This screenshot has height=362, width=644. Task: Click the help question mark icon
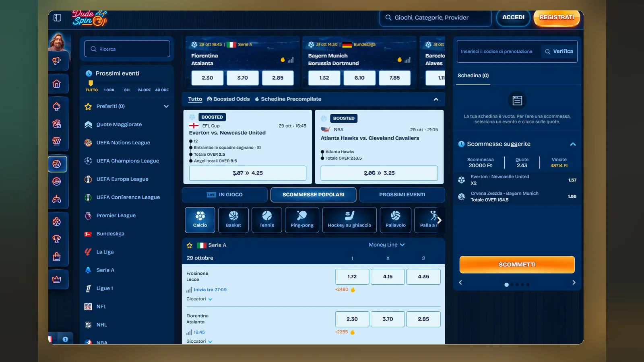[x=65, y=339]
